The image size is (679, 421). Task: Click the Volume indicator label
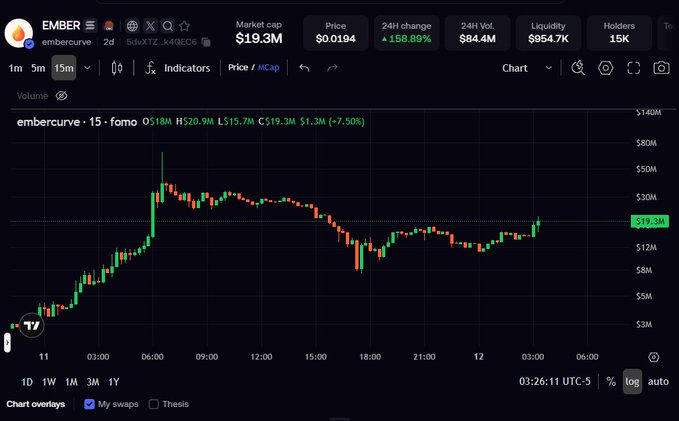coord(32,96)
